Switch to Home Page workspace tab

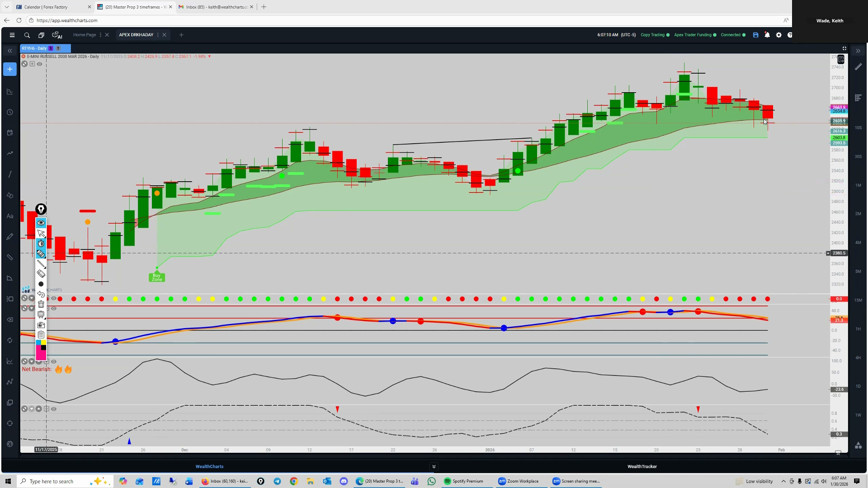85,35
